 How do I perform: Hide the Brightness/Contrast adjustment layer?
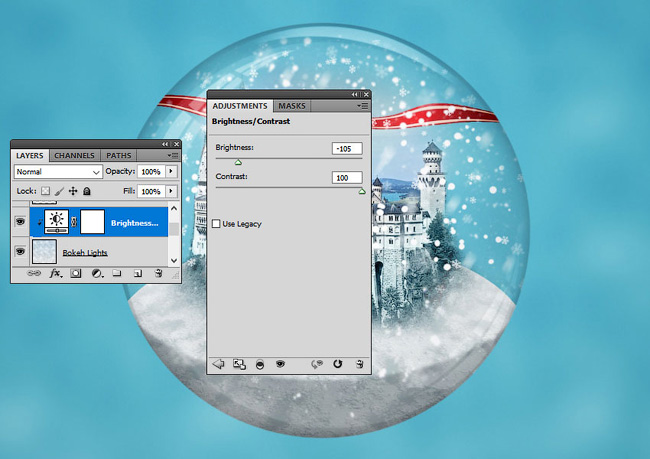[x=20, y=221]
